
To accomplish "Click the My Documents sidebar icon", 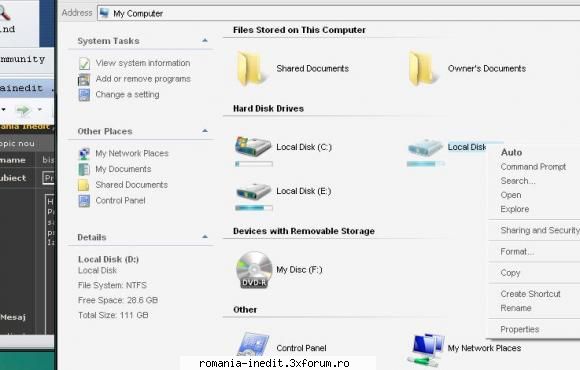I will click(x=84, y=169).
